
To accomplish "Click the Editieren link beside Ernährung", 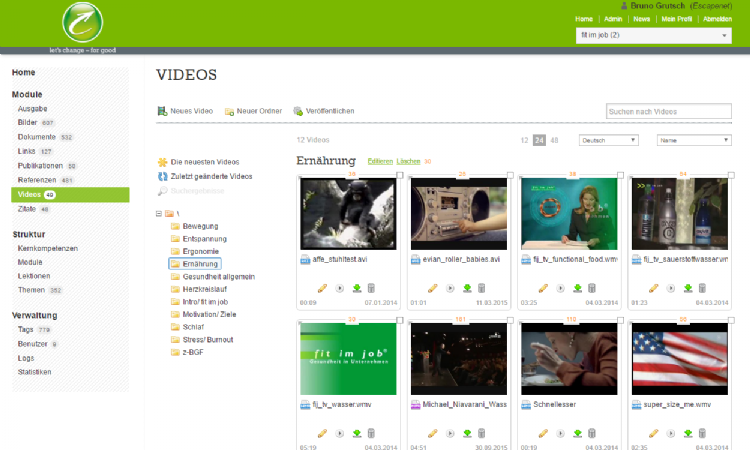I will click(380, 161).
